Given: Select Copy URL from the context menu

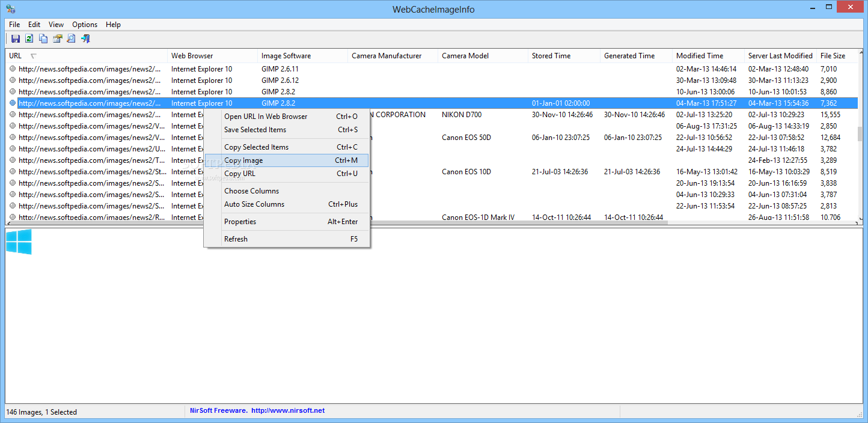Looking at the screenshot, I should click(x=287, y=174).
